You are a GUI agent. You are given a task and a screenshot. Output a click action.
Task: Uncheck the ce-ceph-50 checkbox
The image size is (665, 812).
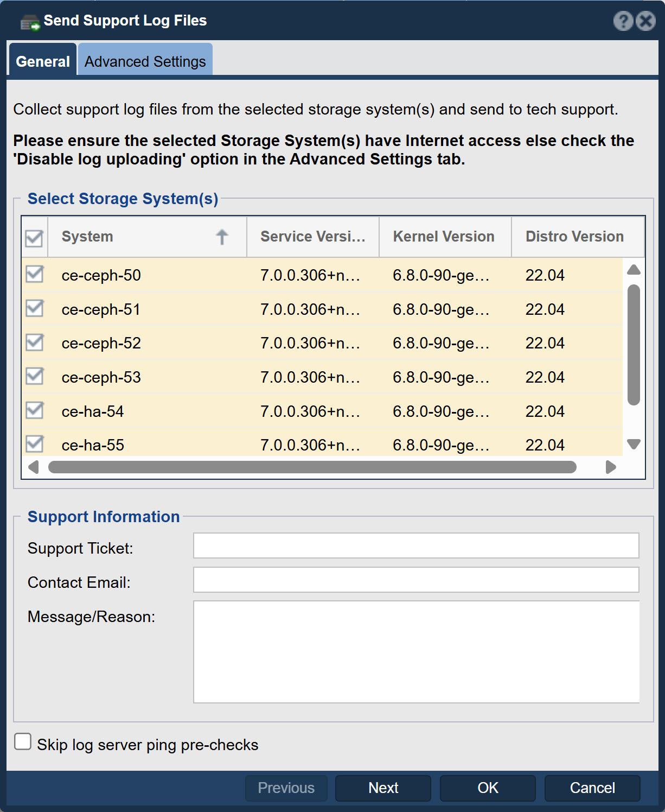tap(35, 274)
